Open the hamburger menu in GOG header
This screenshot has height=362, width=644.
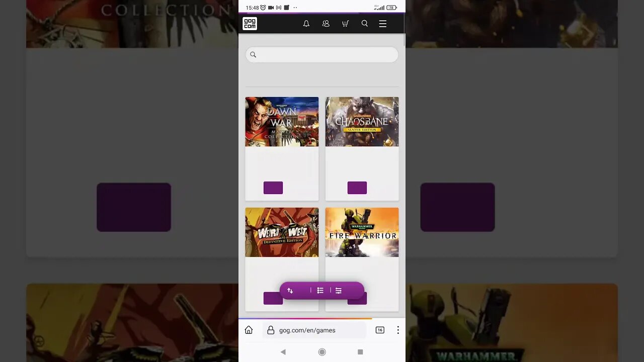click(x=383, y=24)
